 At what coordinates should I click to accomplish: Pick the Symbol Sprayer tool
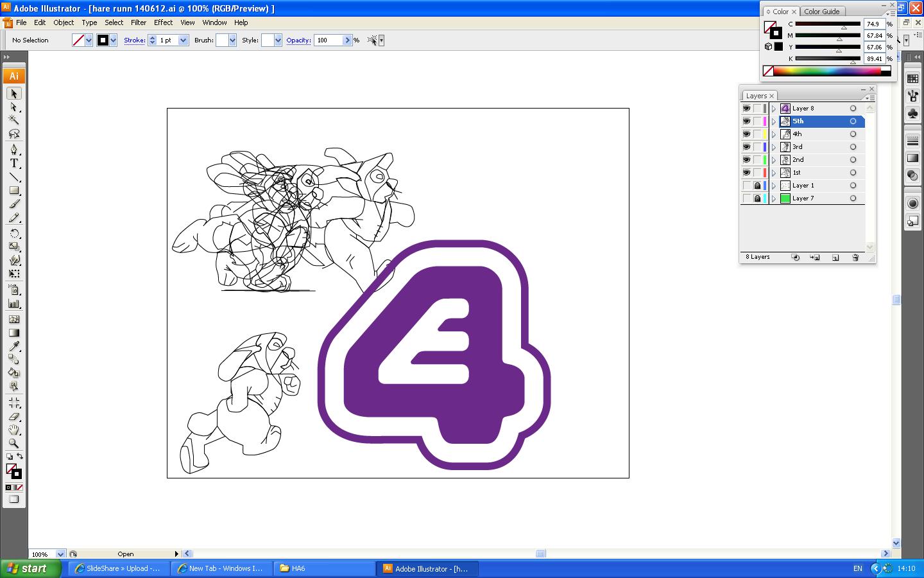13,290
